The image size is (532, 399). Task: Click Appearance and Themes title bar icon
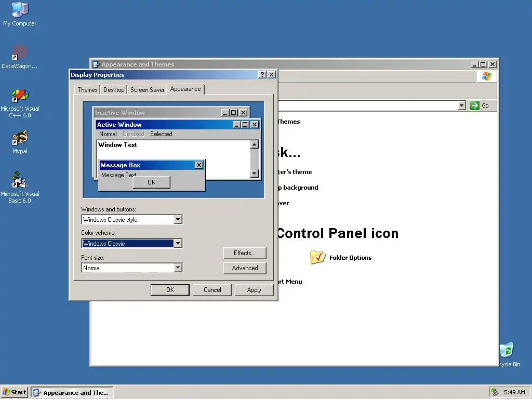click(96, 64)
